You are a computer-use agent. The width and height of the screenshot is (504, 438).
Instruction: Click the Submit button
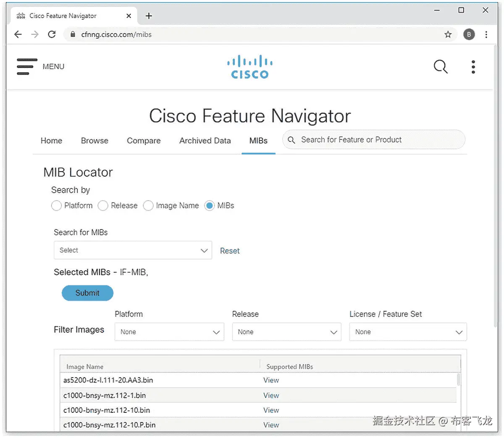(87, 293)
